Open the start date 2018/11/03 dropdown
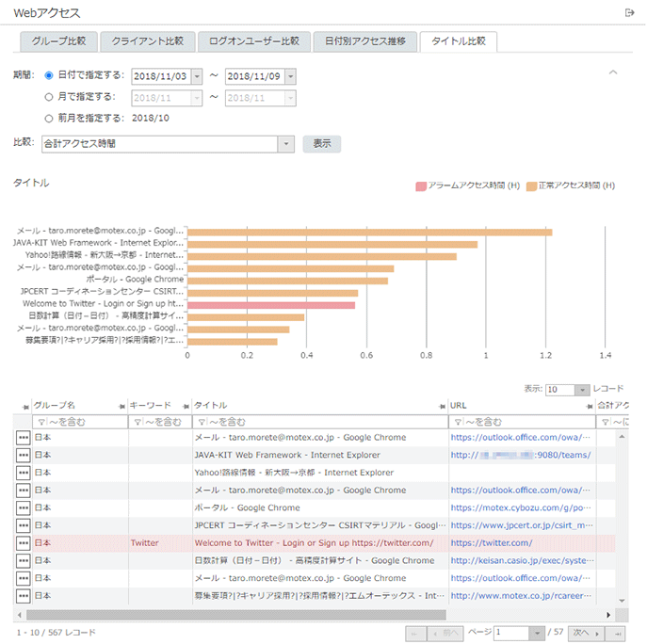The height and width of the screenshot is (644, 647). 196,76
